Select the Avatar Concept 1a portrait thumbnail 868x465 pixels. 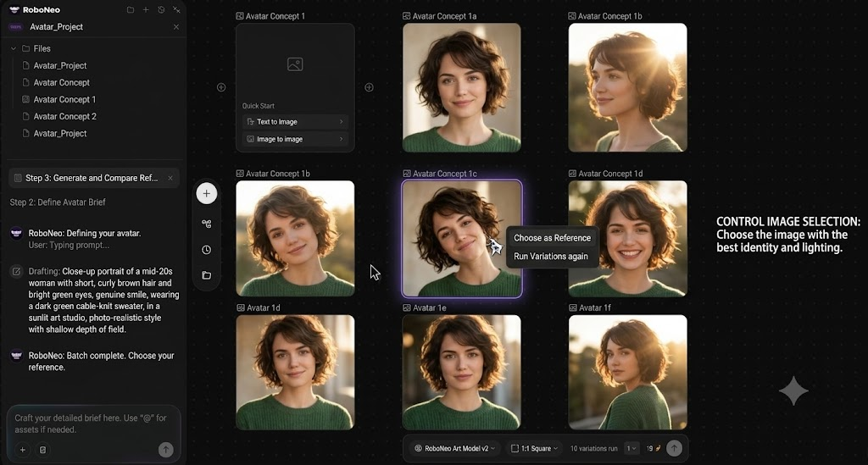462,87
